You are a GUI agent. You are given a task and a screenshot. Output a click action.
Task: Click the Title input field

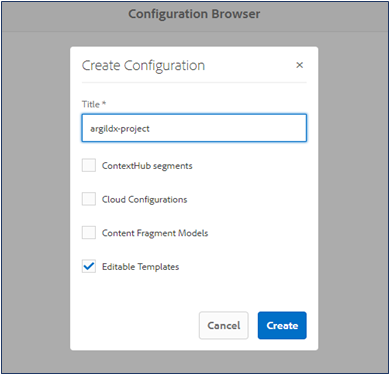(x=194, y=128)
